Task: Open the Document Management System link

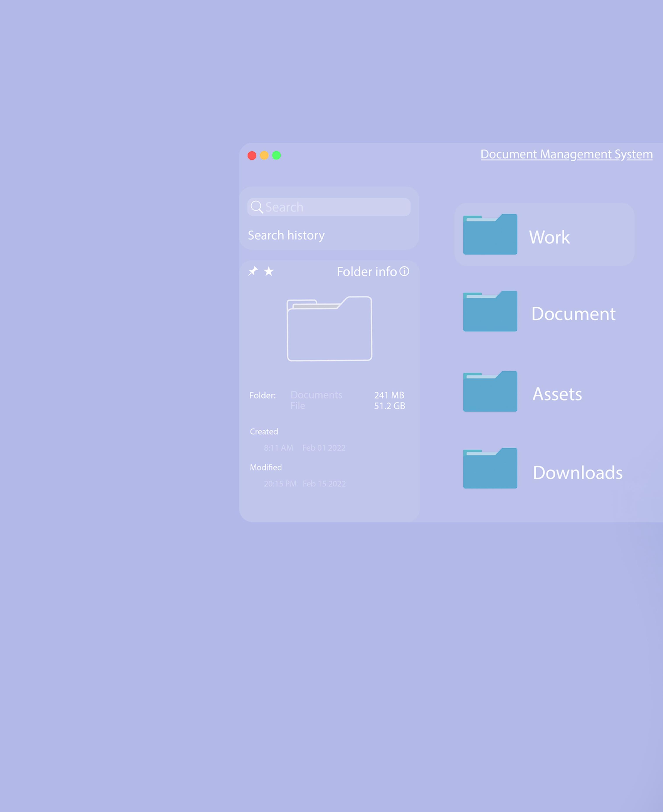Action: [x=566, y=154]
